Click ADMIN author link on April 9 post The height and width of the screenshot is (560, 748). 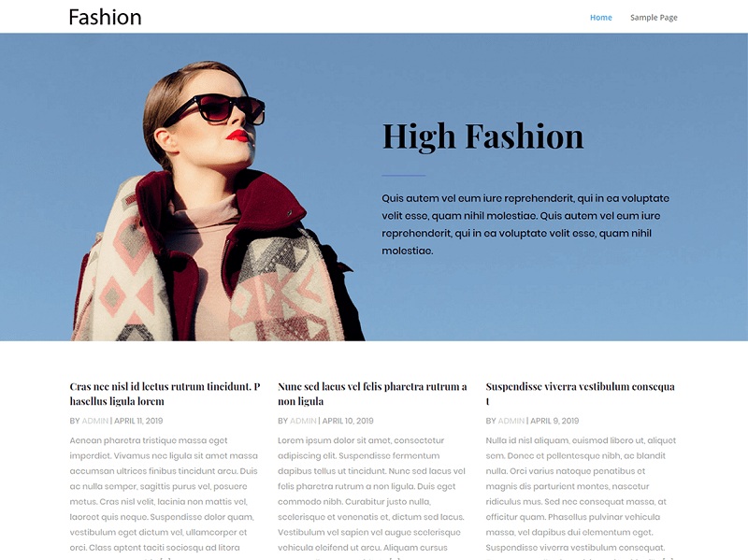(x=511, y=421)
